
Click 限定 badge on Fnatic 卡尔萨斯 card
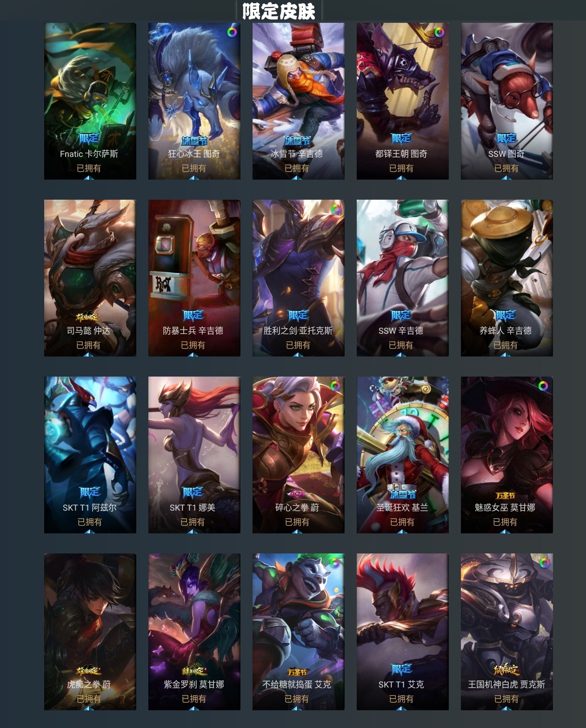click(89, 139)
